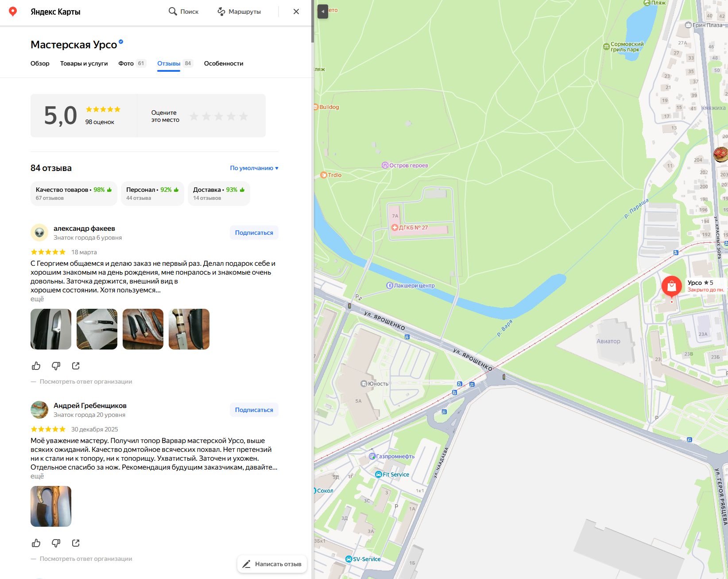The height and width of the screenshot is (579, 728).
Task: Open the Особенности tab
Action: (x=224, y=63)
